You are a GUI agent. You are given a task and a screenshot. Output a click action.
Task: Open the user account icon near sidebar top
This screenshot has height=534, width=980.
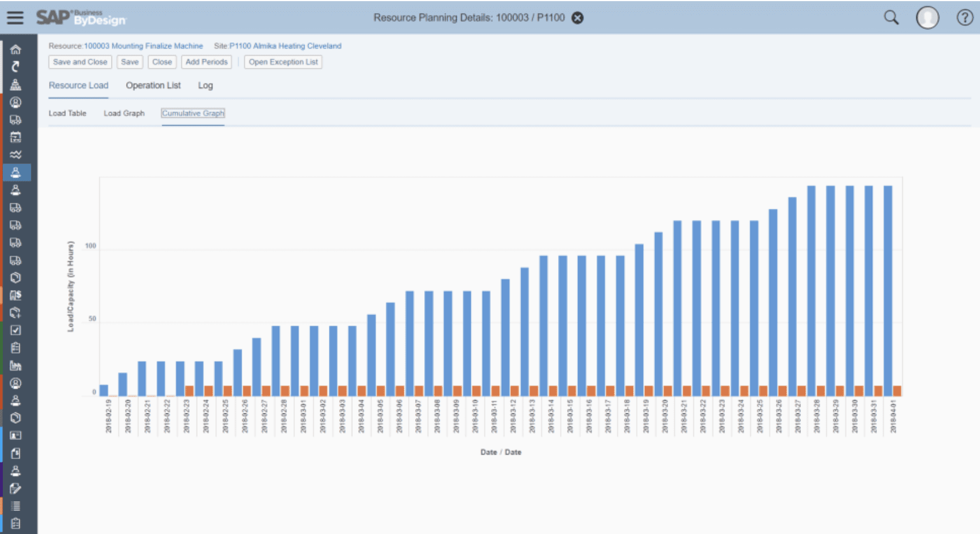[x=16, y=102]
